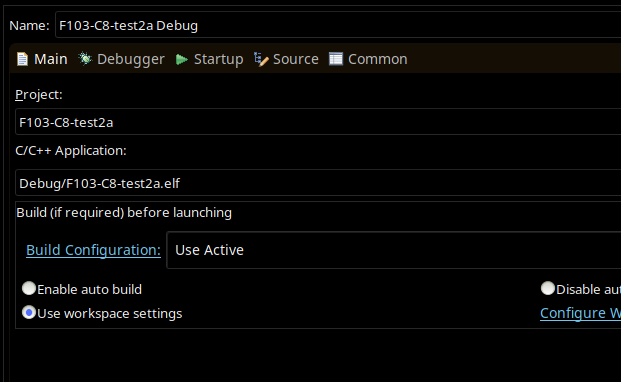Click the Project field F103-C8-test2a
Screen dimensions: 621x382
[x=318, y=122]
